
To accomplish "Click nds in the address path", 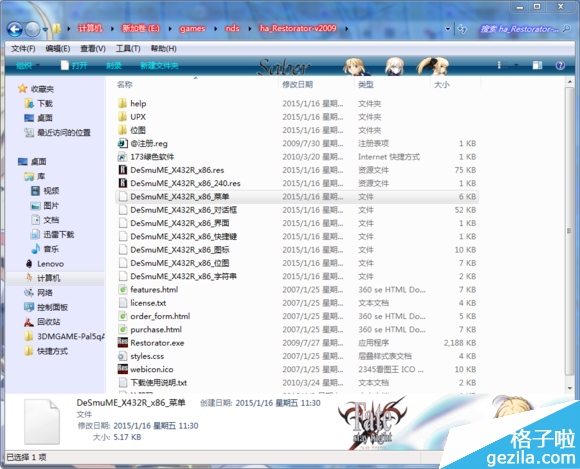I will point(232,28).
